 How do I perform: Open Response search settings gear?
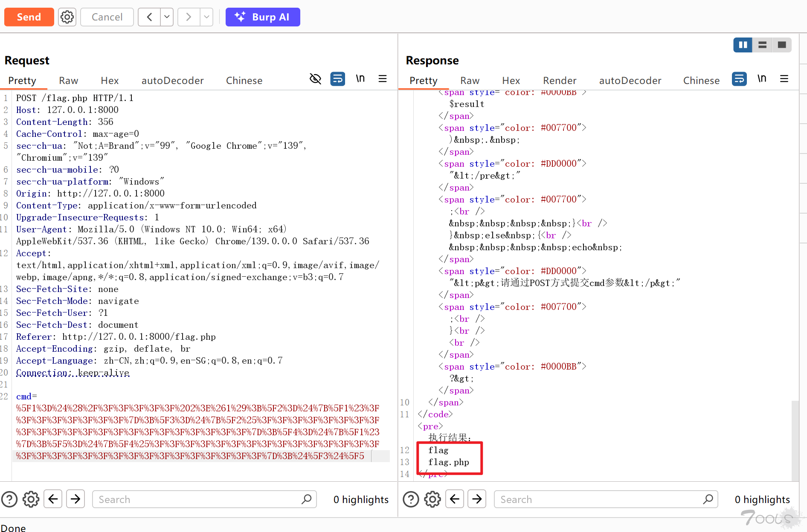[x=433, y=499]
